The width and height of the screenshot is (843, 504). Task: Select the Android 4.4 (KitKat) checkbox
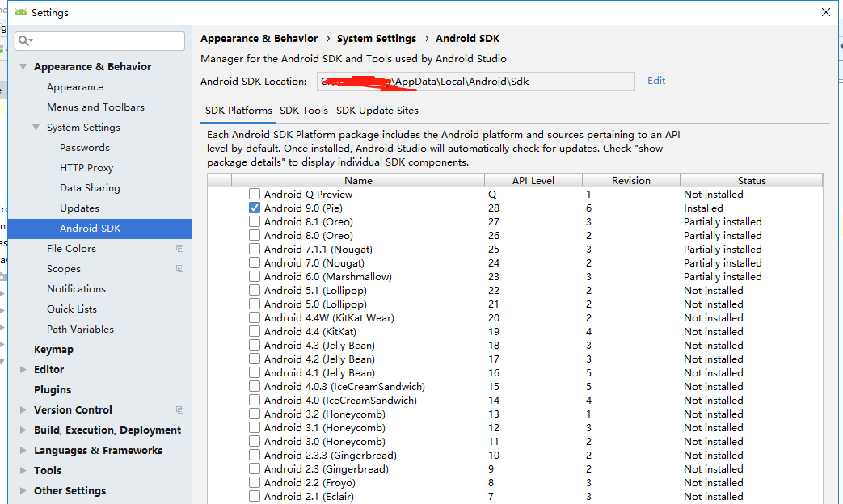(255, 331)
